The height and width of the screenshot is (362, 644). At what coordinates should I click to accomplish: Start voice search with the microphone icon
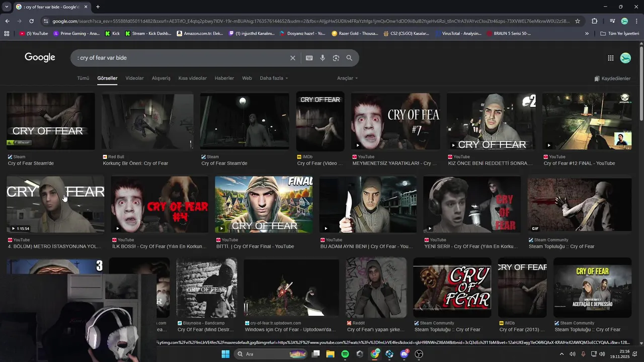point(323,58)
